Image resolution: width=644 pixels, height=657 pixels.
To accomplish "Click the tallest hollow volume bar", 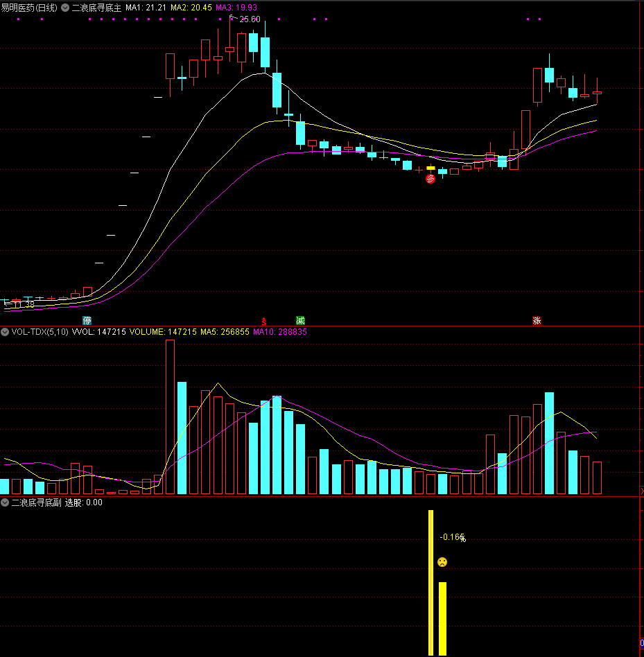I will coord(170,417).
